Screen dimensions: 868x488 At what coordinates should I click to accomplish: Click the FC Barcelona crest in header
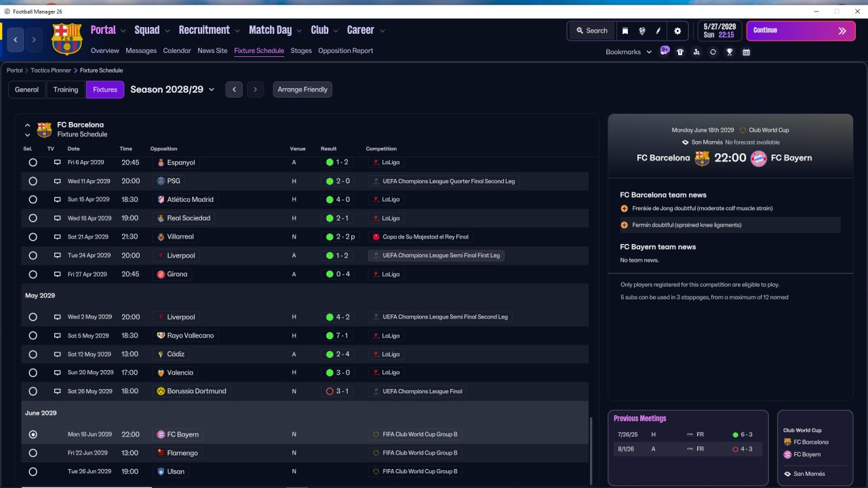pos(66,39)
